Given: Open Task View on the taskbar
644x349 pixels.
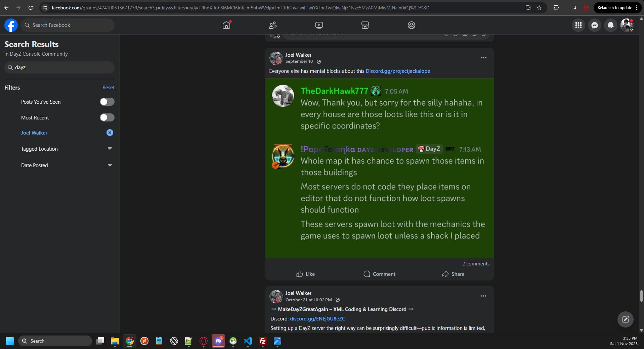Looking at the screenshot, I should 100,341.
